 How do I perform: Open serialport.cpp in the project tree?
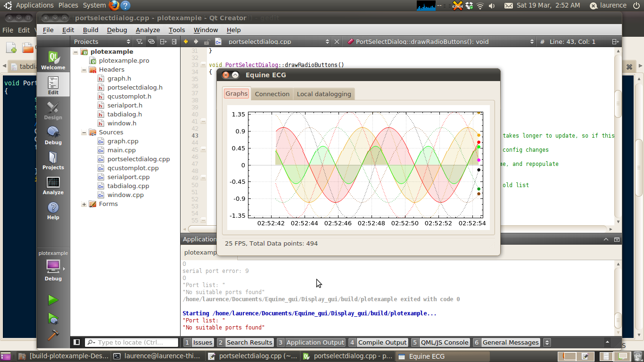[128, 177]
